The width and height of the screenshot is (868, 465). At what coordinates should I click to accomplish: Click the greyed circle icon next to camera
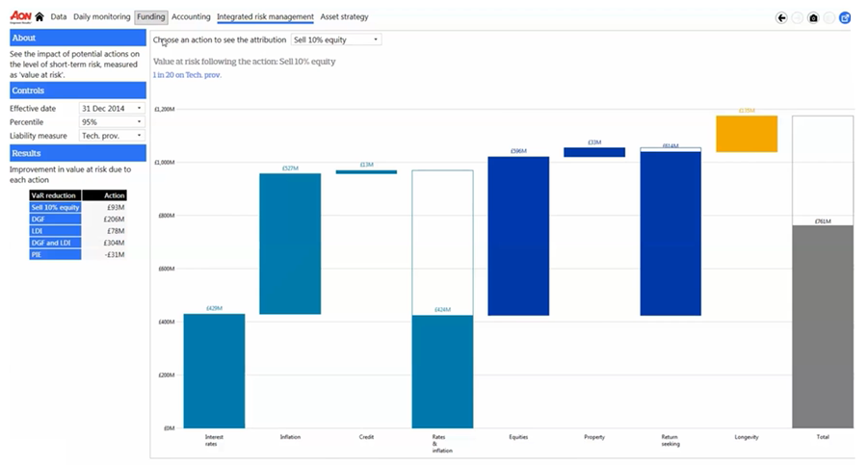coord(829,17)
